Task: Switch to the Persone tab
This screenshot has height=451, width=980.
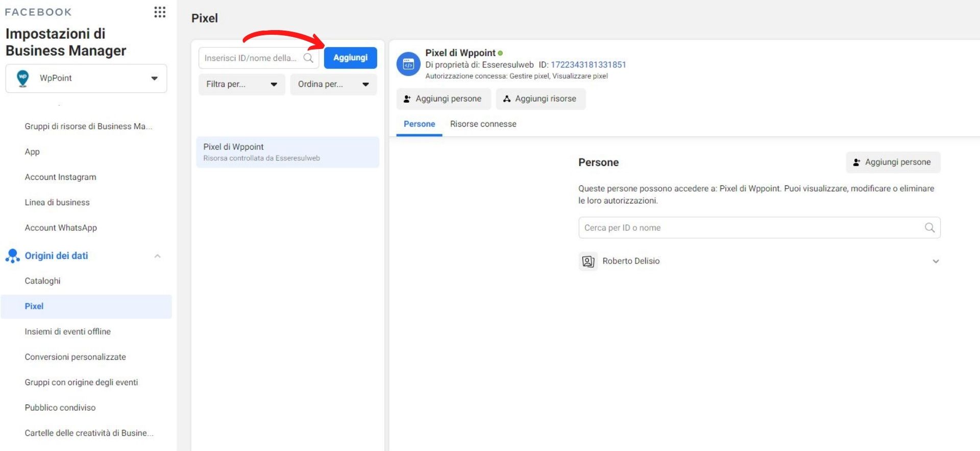Action: 419,124
